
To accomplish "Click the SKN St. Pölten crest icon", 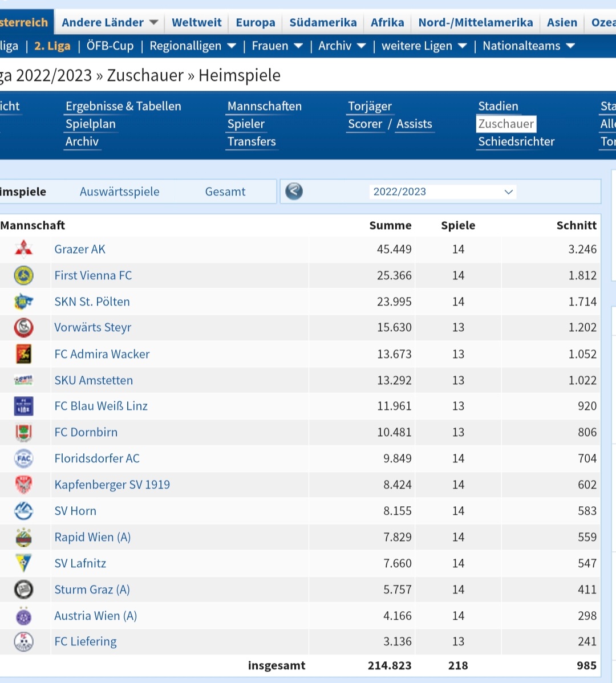I will point(23,302).
